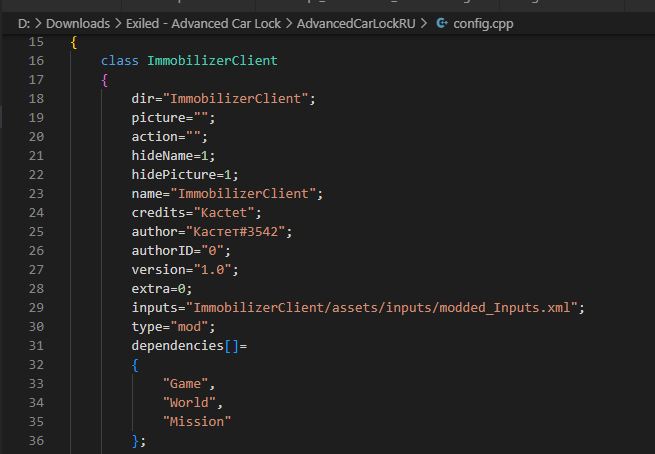Click the blue opening brace on line 32
This screenshot has width=655, height=454.
tap(135, 365)
